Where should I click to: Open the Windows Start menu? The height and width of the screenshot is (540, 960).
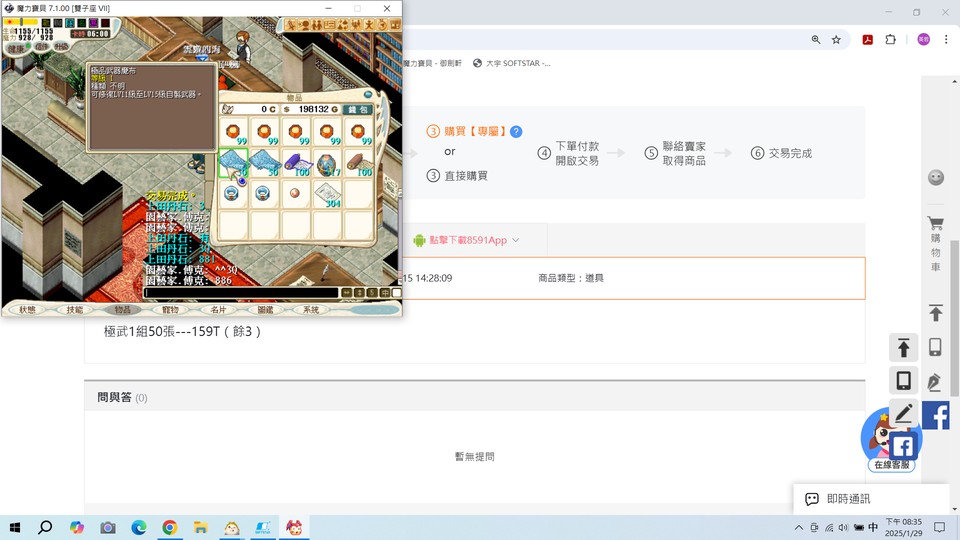[15, 527]
